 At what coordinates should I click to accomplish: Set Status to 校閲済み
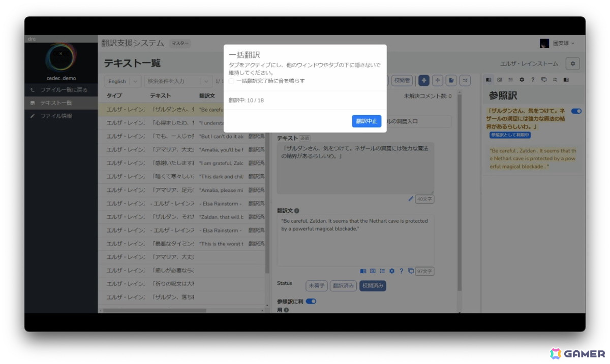coord(373,286)
